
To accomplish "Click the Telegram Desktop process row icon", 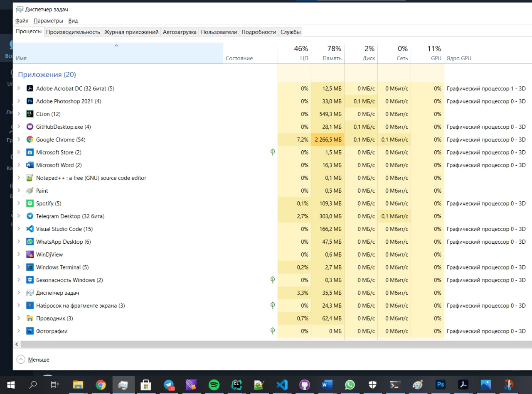I will (x=30, y=216).
